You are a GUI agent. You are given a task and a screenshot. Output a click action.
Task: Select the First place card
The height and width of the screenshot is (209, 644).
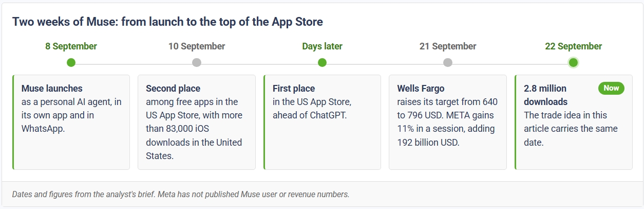click(x=322, y=123)
